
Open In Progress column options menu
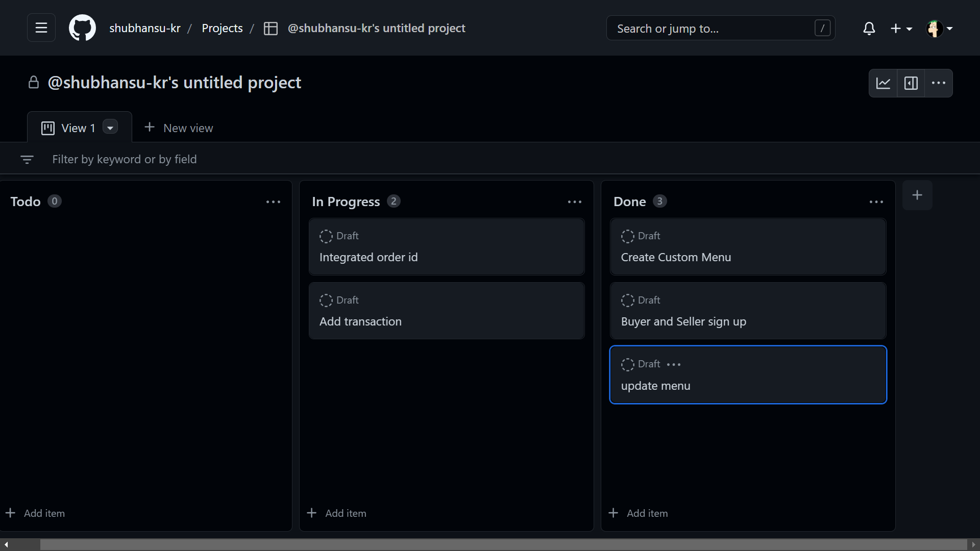(x=574, y=202)
